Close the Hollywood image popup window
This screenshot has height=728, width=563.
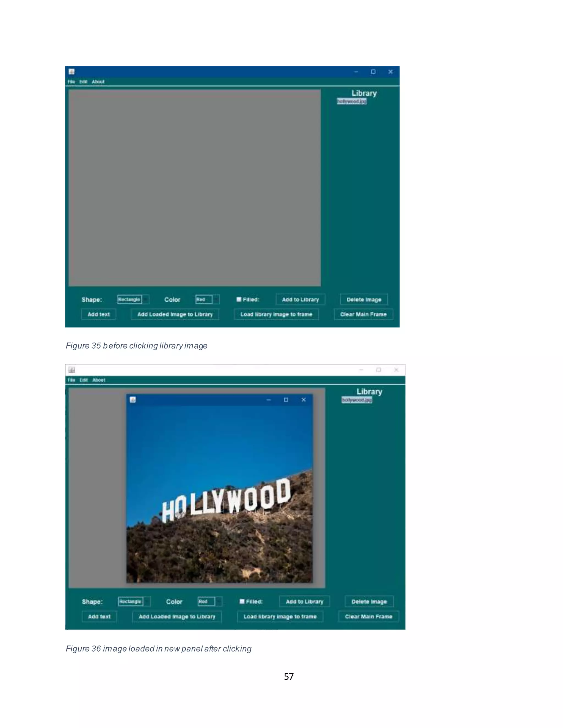coord(303,400)
